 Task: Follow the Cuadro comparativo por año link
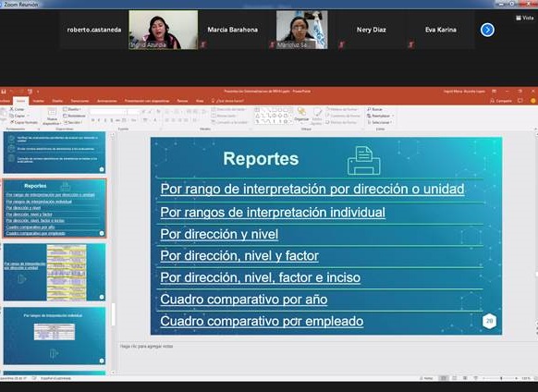click(x=244, y=300)
